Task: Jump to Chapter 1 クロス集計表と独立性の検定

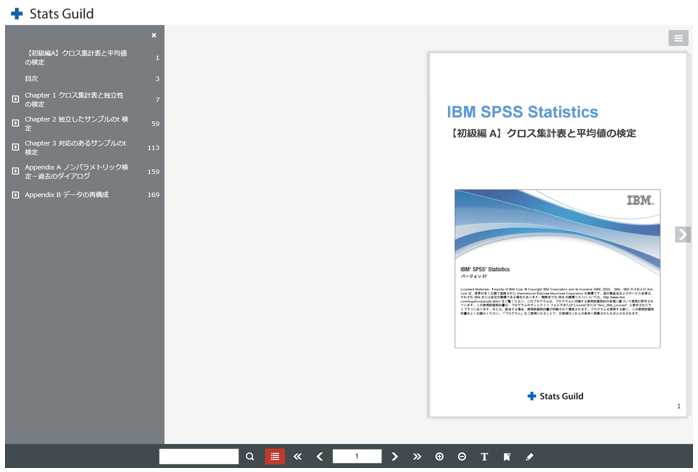Action: [74, 99]
